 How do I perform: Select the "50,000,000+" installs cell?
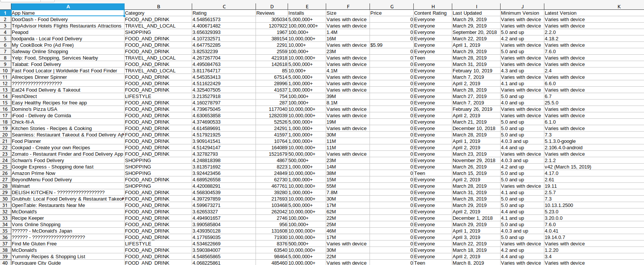pos(307,154)
